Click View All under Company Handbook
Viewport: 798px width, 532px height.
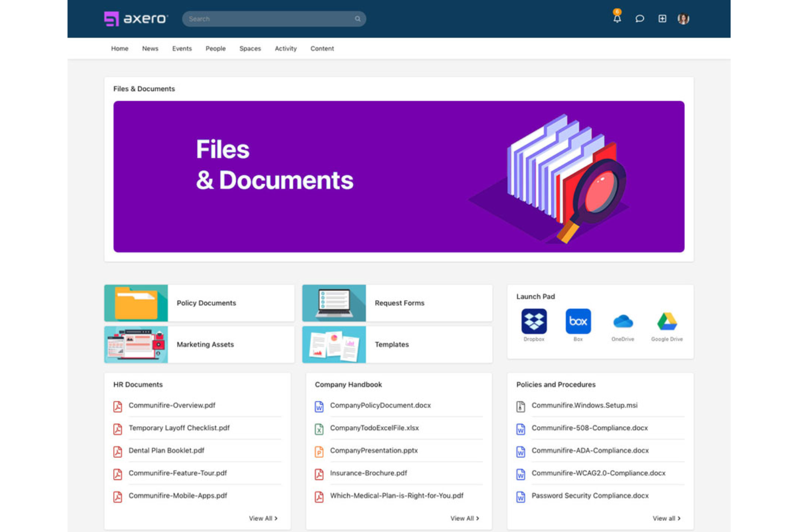pos(465,519)
